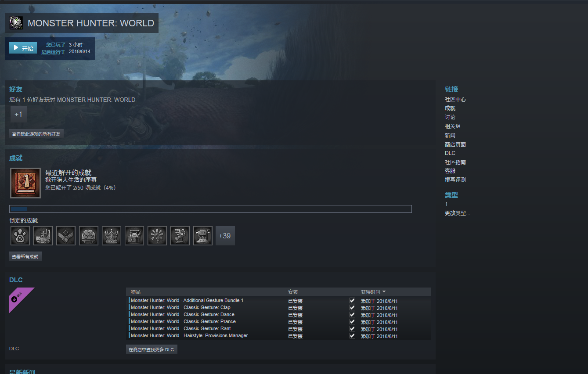Sort by 物品 column header
588x374 pixels.
point(136,292)
